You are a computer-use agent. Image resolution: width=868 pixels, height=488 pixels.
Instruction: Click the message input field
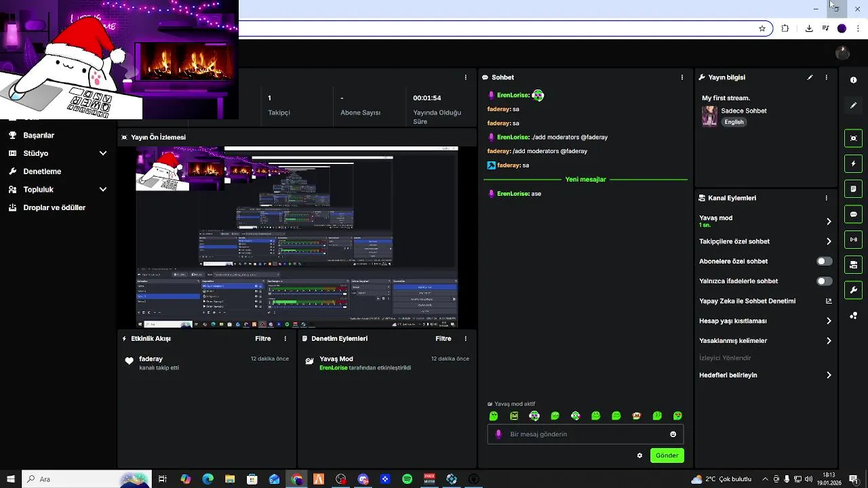[585, 434]
